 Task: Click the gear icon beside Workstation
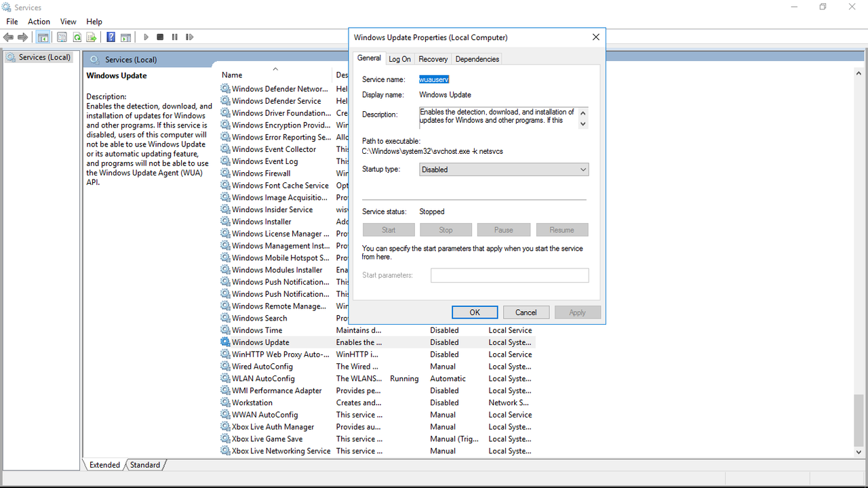click(225, 403)
